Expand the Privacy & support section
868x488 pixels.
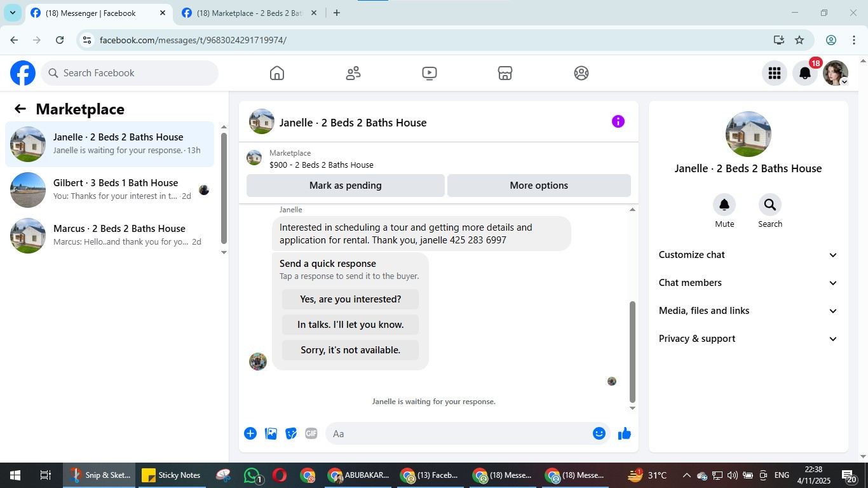coord(748,339)
